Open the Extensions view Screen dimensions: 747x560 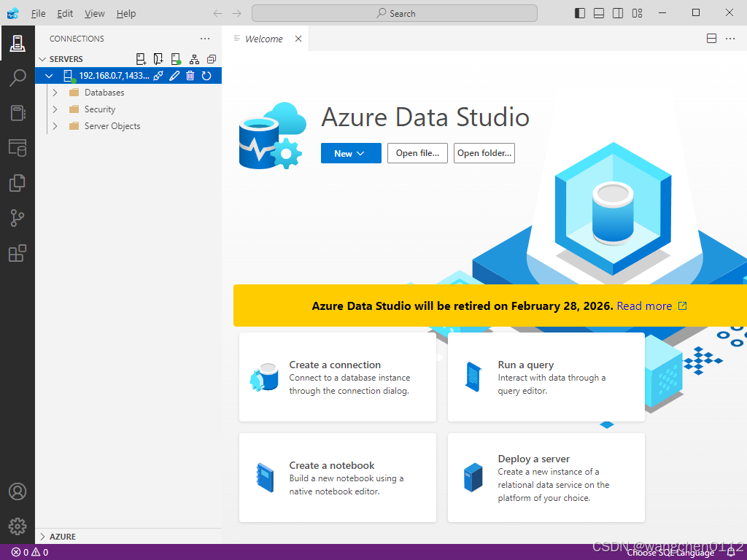coord(18,253)
